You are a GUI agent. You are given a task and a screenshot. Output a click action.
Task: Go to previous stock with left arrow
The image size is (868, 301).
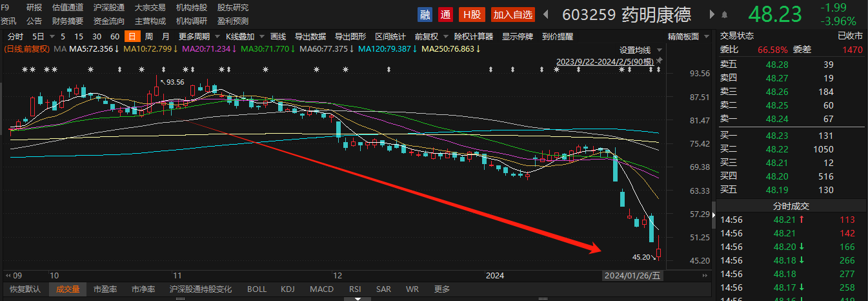pos(547,14)
